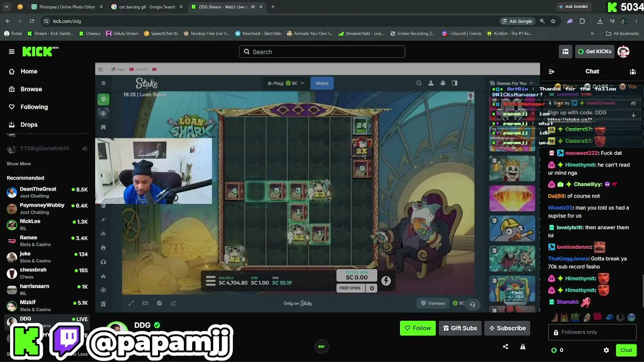
Task: Click the Fairness button under the game
Action: click(433, 303)
